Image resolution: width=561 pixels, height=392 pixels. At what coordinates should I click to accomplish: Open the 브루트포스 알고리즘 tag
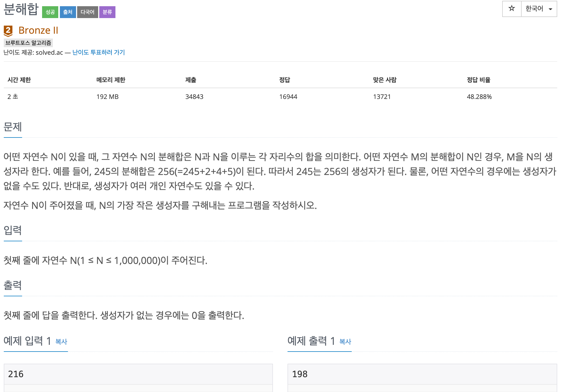[x=28, y=43]
